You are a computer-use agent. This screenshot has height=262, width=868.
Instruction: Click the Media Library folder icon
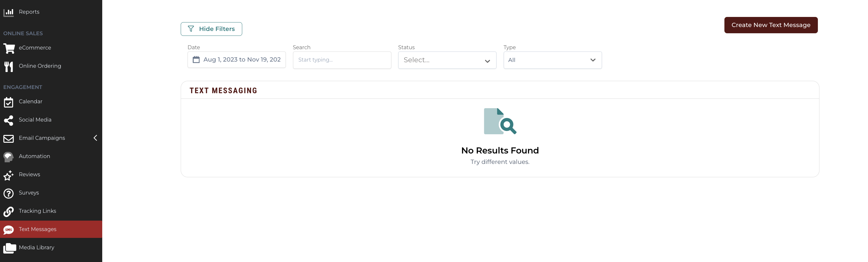9,248
